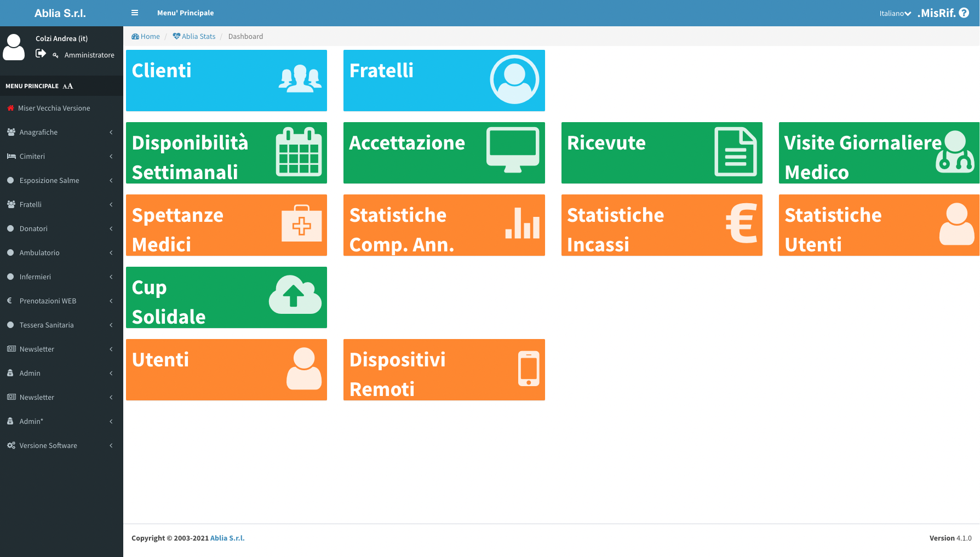
Task: Expand the Anagrafiche sidebar submenu
Action: tap(61, 132)
